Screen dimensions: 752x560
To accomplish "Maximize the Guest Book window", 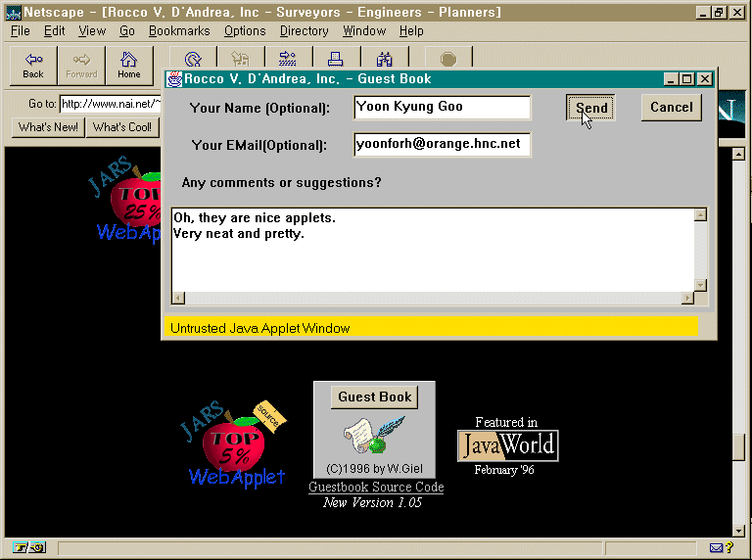I will (687, 79).
